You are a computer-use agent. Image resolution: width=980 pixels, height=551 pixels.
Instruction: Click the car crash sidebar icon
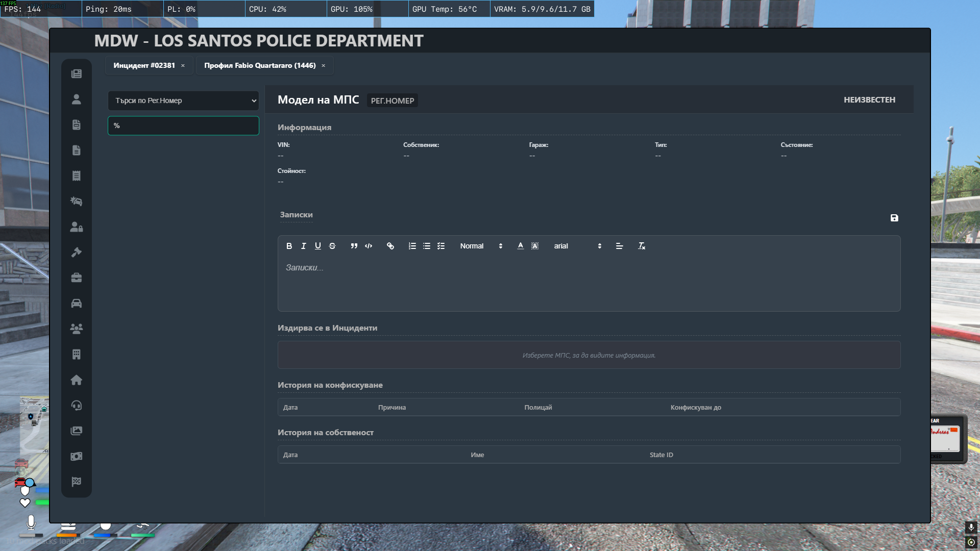tap(77, 202)
